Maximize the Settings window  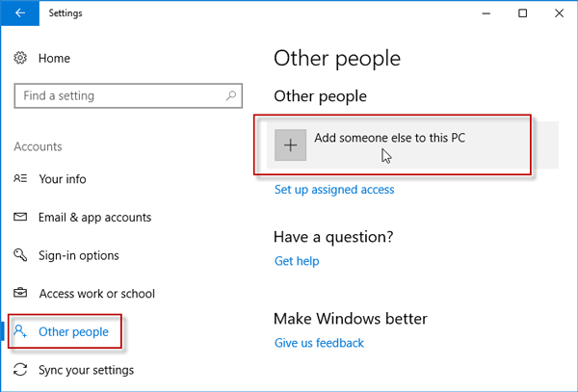point(522,13)
